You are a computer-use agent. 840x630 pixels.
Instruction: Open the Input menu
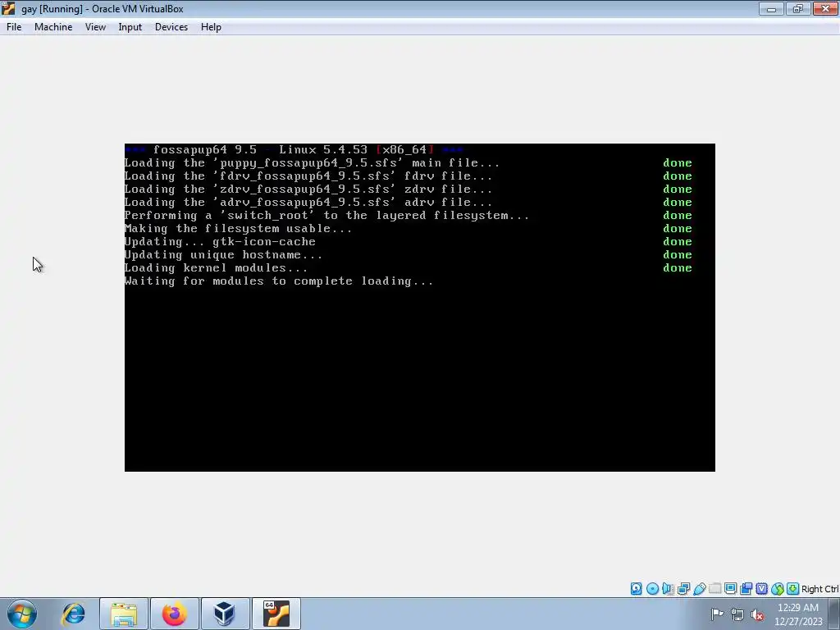[x=130, y=27]
